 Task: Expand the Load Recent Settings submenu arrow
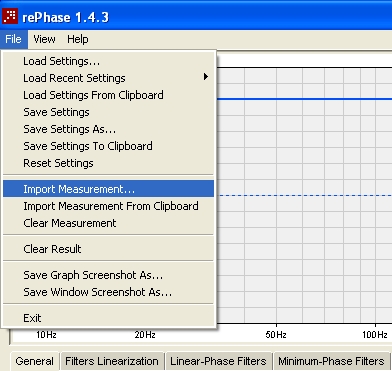tap(206, 77)
